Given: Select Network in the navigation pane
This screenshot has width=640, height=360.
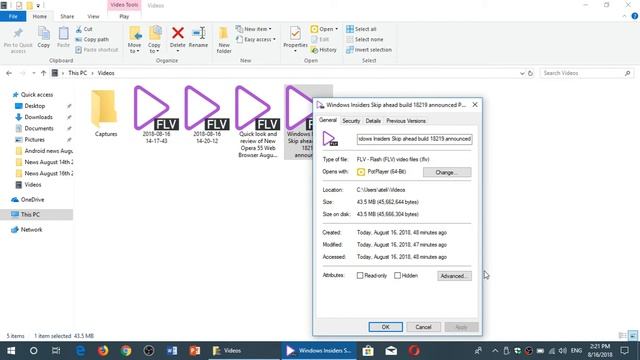Looking at the screenshot, I should click(x=31, y=229).
